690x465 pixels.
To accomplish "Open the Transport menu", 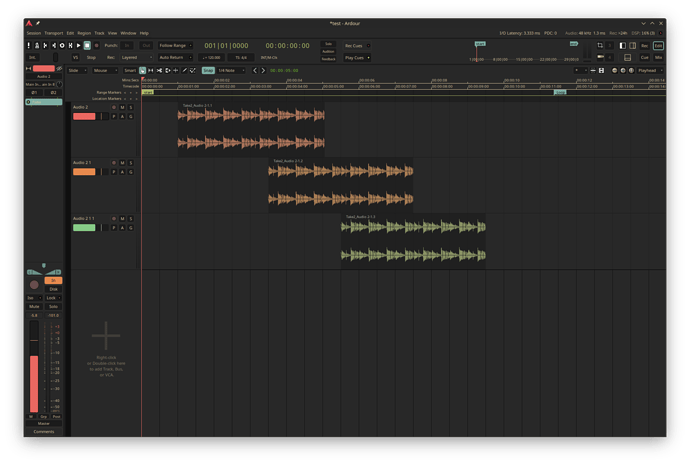I will tap(53, 33).
